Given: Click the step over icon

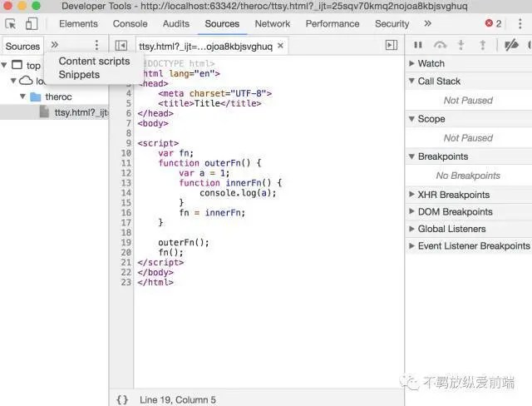Looking at the screenshot, I should pos(440,45).
